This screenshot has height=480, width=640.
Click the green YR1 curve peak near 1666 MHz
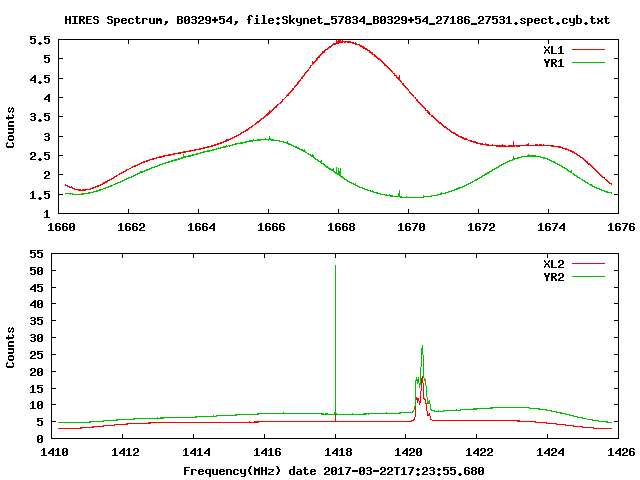pyautogui.click(x=267, y=139)
